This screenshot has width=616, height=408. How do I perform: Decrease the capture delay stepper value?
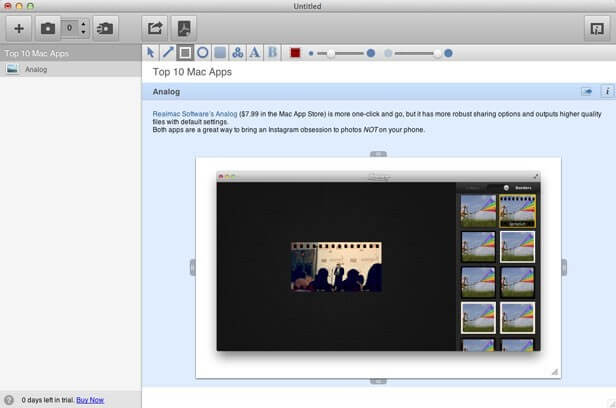(x=83, y=32)
